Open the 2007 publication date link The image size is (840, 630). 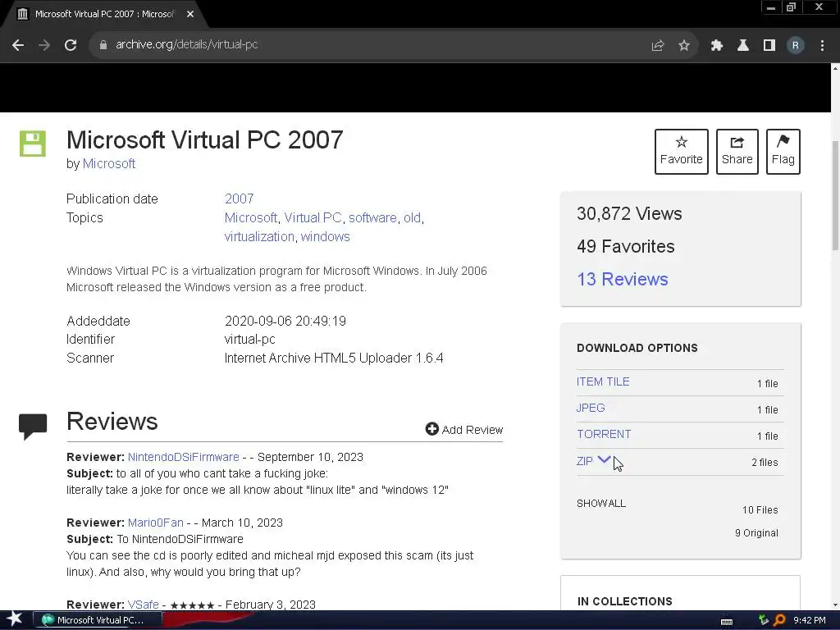239,199
